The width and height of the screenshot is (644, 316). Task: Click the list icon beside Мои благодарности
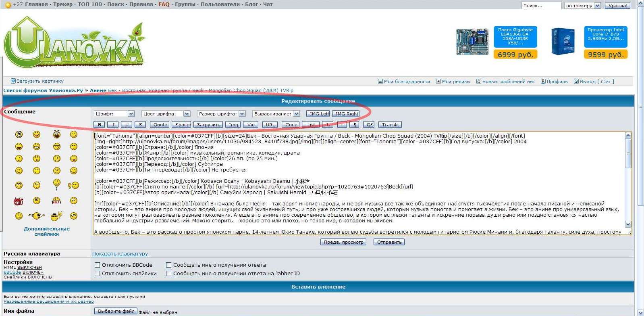380,82
